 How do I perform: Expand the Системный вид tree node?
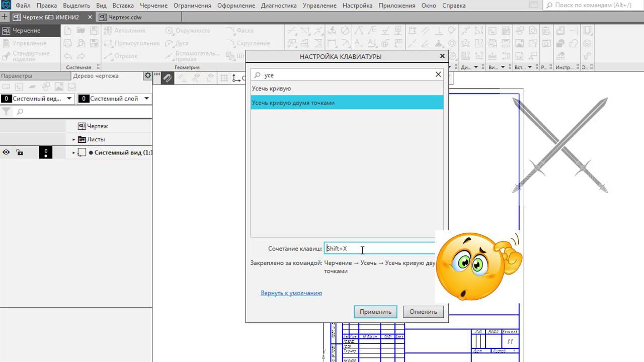coord(73,152)
